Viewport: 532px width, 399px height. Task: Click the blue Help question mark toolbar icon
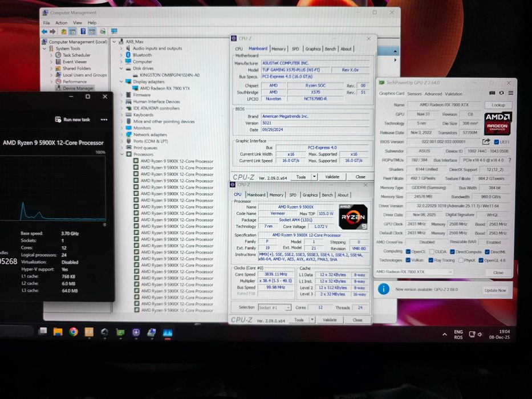pyautogui.click(x=83, y=31)
